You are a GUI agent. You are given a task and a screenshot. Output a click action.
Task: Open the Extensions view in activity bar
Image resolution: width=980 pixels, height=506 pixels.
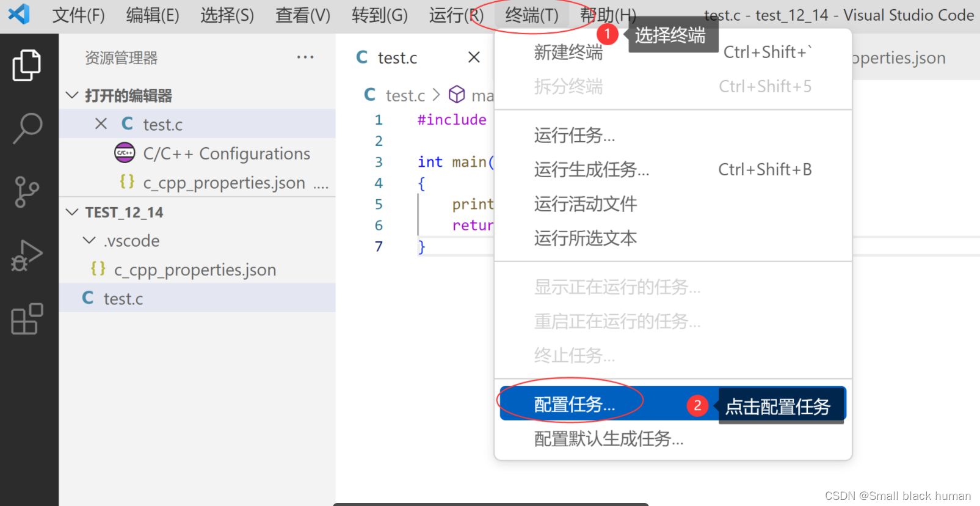27,318
